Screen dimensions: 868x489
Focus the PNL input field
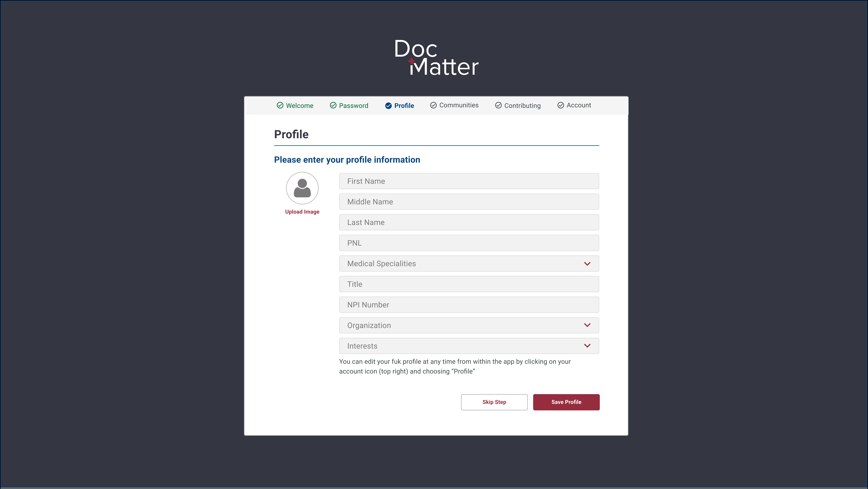(x=469, y=243)
